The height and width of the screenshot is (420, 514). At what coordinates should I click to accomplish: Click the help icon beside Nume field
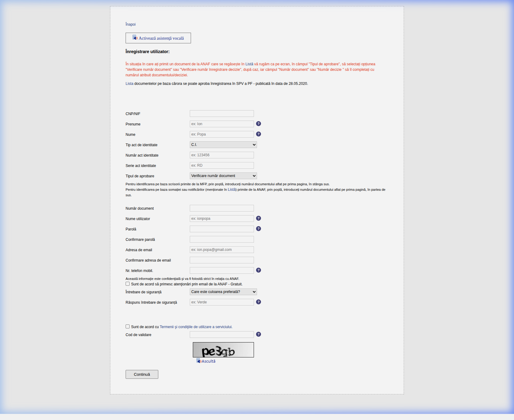[259, 134]
